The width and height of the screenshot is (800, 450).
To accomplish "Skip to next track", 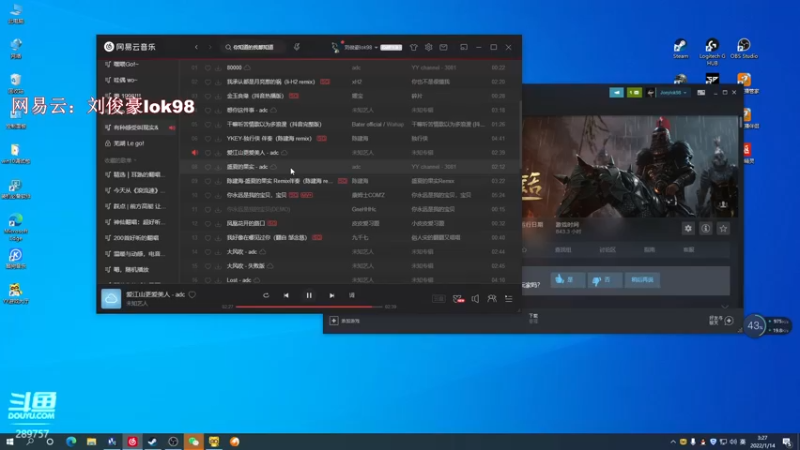I will [332, 295].
